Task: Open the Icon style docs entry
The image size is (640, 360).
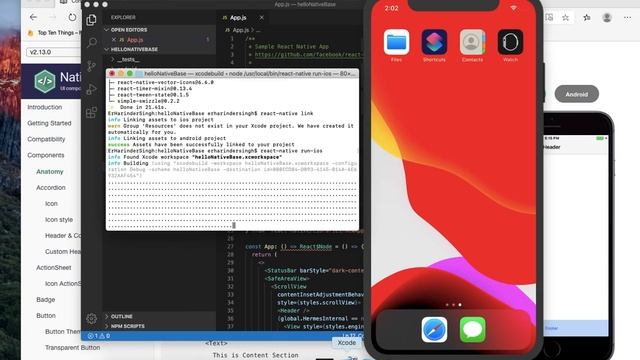Action: pos(59,220)
